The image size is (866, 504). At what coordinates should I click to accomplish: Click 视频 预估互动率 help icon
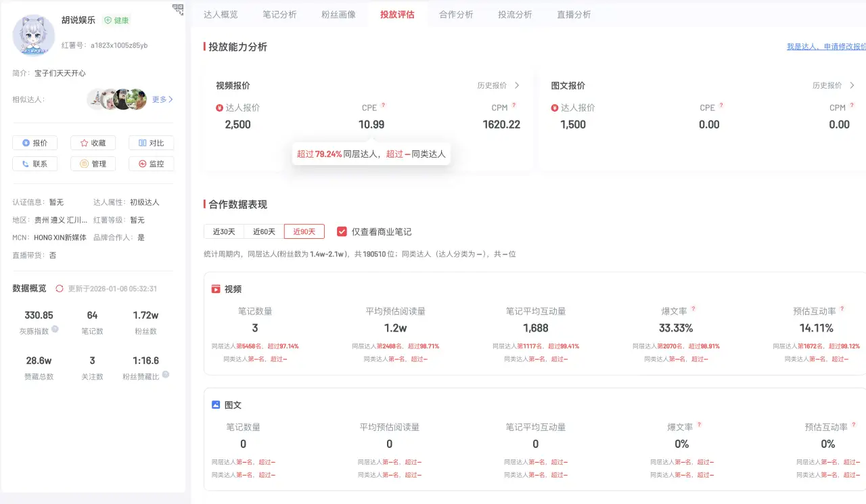click(x=842, y=309)
